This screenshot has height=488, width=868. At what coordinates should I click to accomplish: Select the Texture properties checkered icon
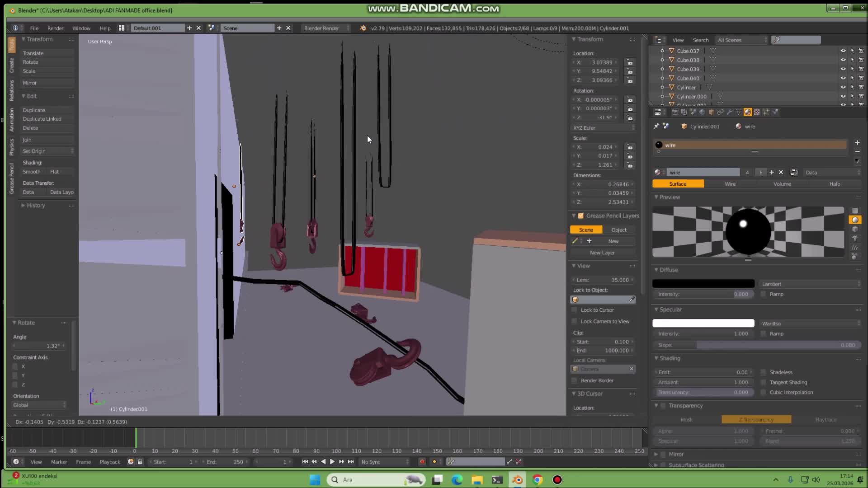click(757, 112)
